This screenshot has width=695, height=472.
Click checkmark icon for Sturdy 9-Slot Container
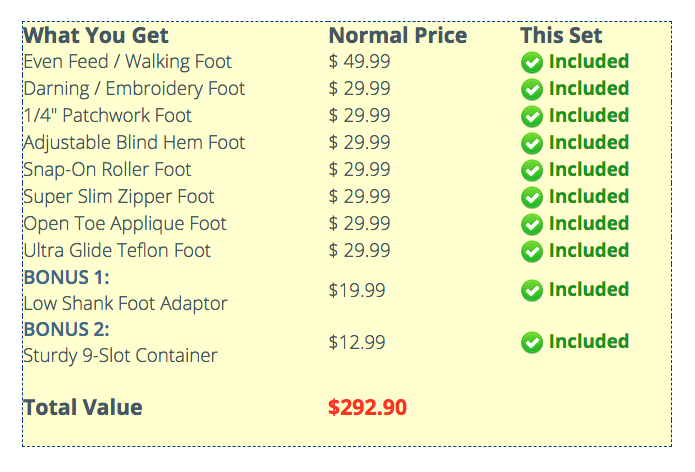532,342
